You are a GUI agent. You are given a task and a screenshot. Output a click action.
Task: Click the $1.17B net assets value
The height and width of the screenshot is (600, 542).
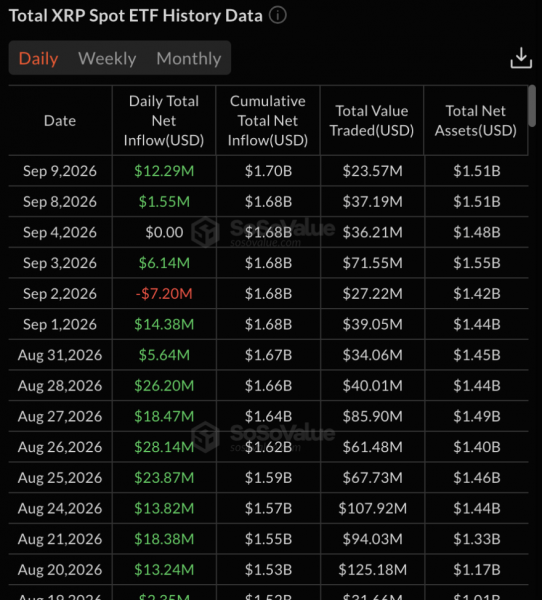(477, 569)
